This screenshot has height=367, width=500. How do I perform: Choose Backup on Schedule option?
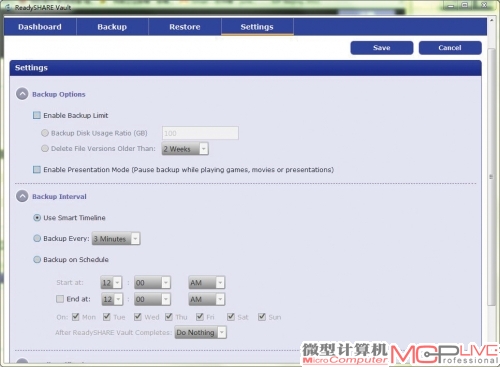point(37,259)
